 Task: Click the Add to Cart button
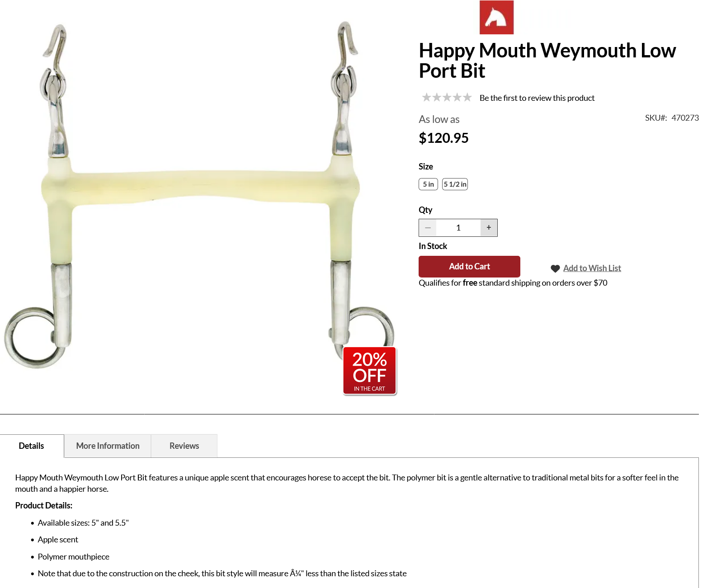[x=469, y=267]
